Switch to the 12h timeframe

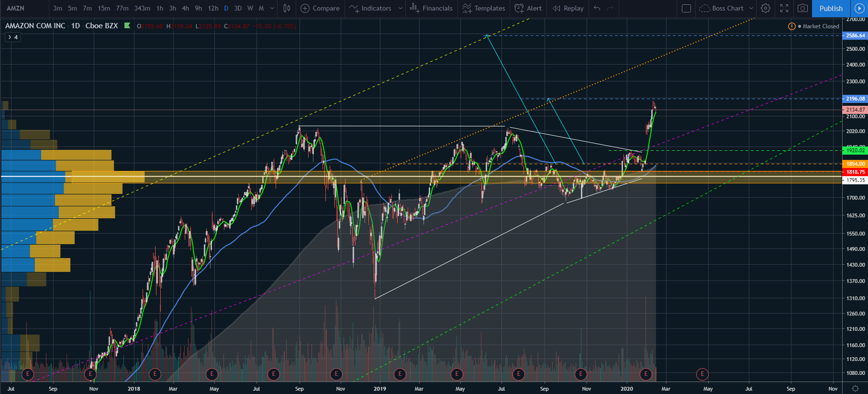(213, 8)
